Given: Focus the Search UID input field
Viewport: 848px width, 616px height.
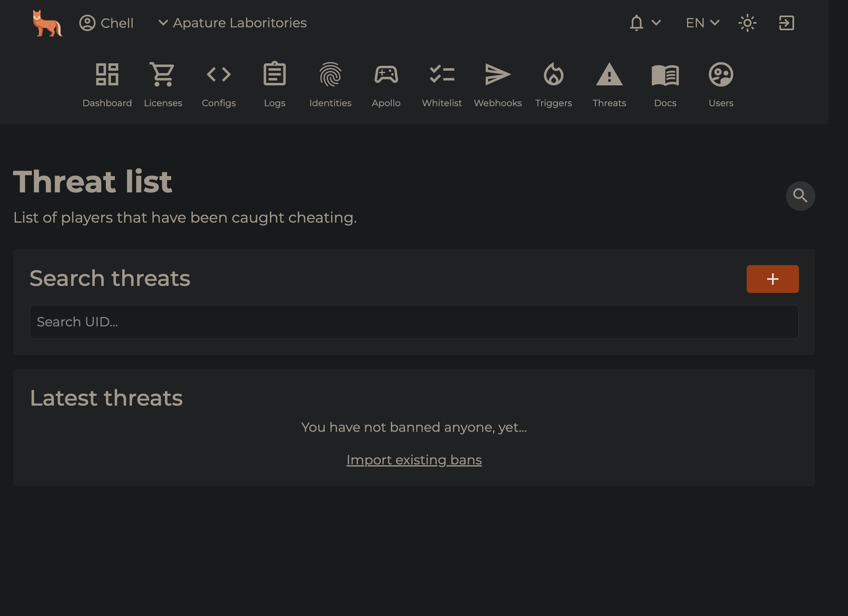Looking at the screenshot, I should [x=414, y=322].
